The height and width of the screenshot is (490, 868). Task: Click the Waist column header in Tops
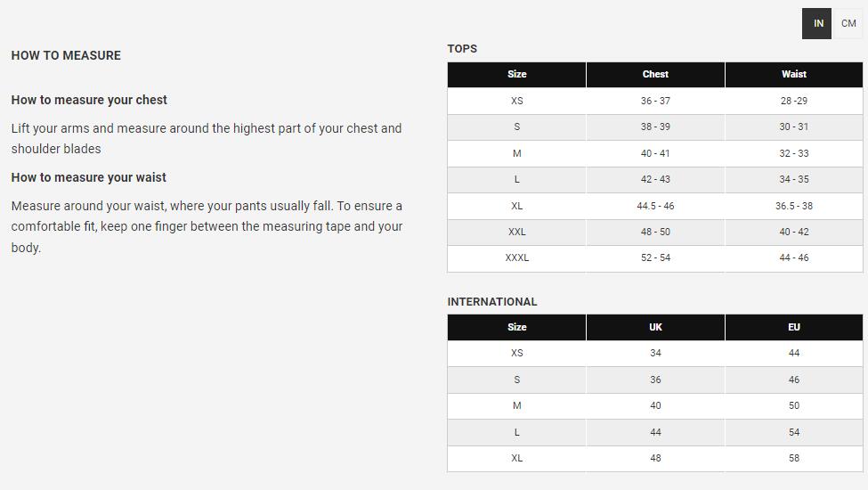793,75
